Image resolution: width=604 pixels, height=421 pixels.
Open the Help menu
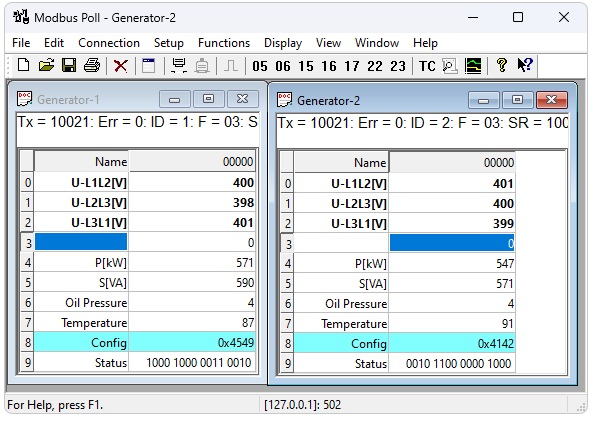pyautogui.click(x=425, y=43)
